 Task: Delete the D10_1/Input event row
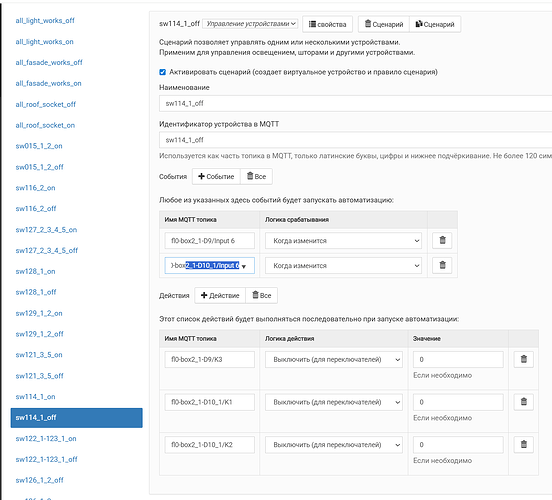point(442,265)
